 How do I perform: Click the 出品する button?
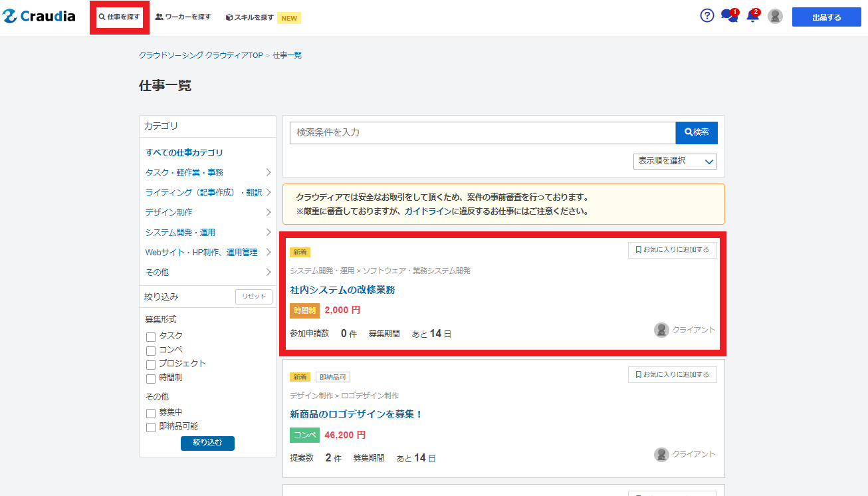click(826, 17)
